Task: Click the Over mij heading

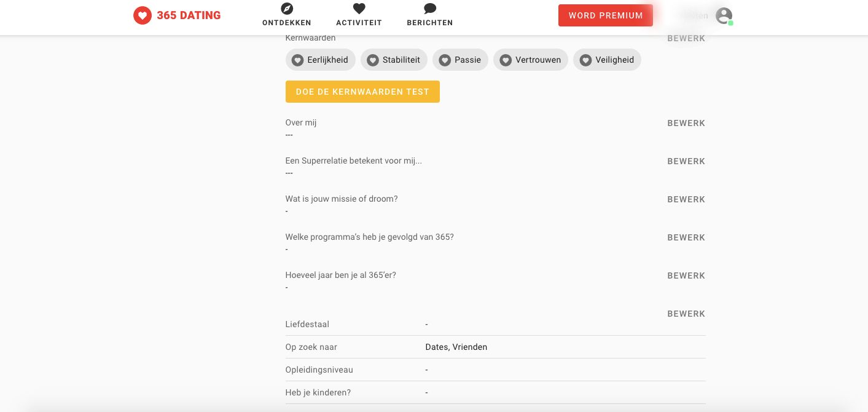Action: [x=301, y=123]
